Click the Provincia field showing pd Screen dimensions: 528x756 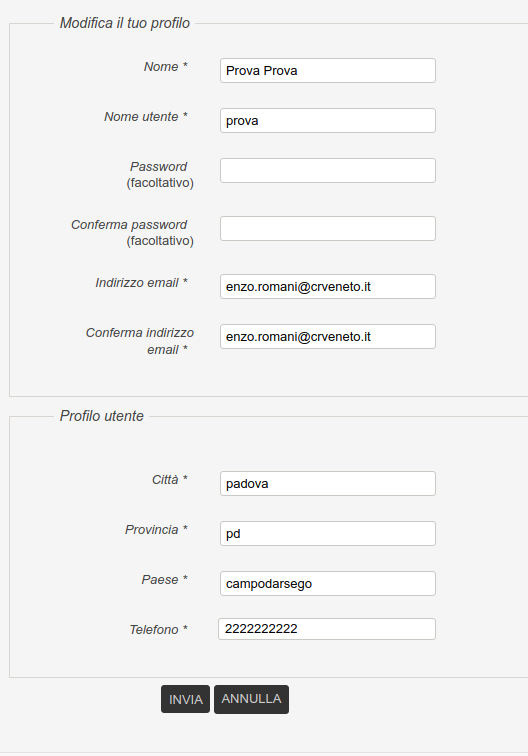click(328, 533)
